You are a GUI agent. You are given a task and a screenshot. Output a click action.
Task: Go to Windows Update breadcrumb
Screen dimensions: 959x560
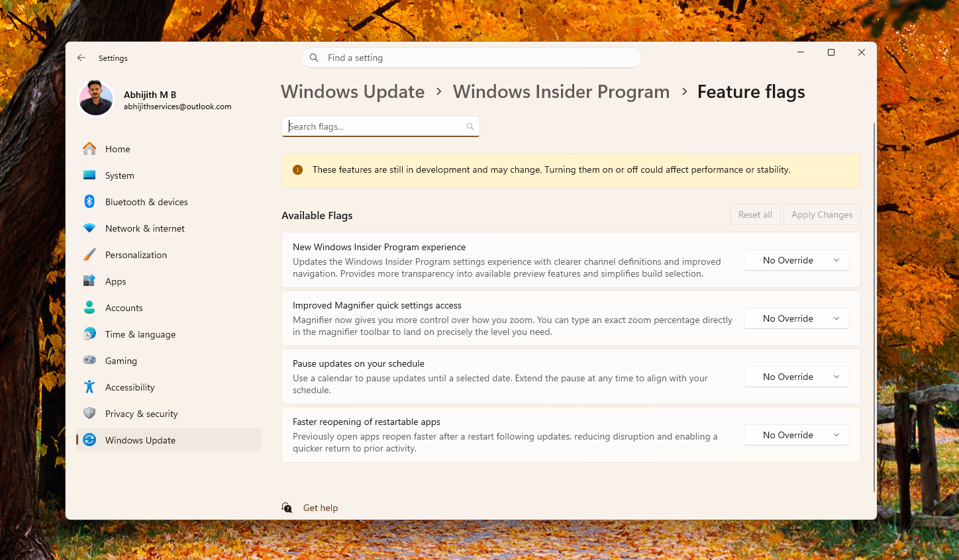point(353,91)
